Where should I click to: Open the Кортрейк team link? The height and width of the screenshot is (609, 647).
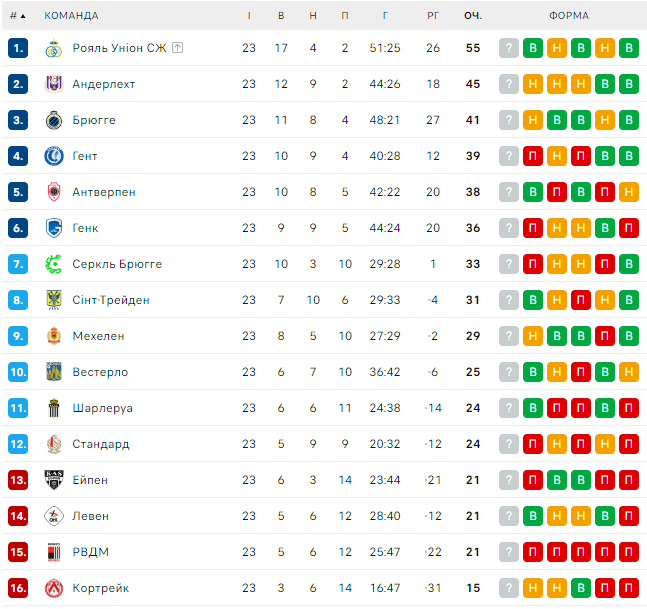[x=100, y=588]
